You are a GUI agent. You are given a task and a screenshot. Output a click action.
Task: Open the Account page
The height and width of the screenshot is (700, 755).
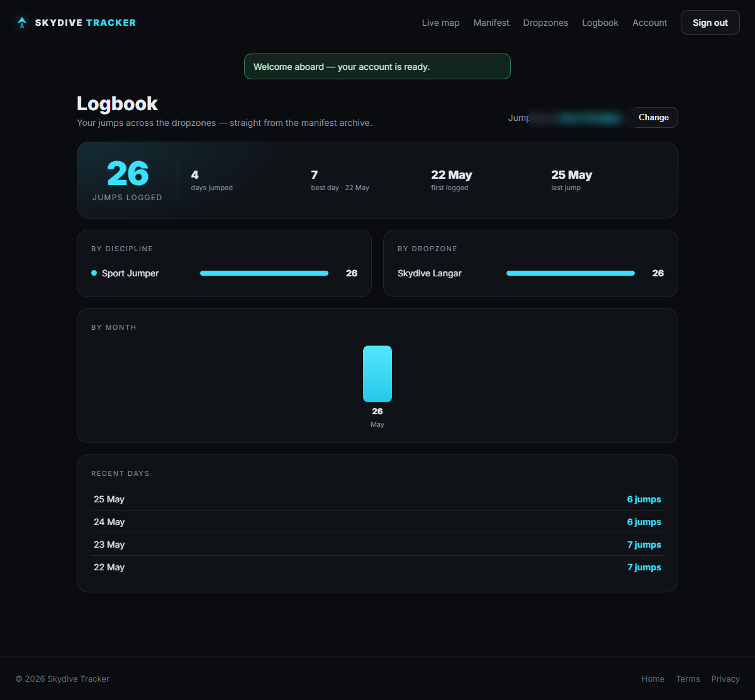click(x=649, y=23)
